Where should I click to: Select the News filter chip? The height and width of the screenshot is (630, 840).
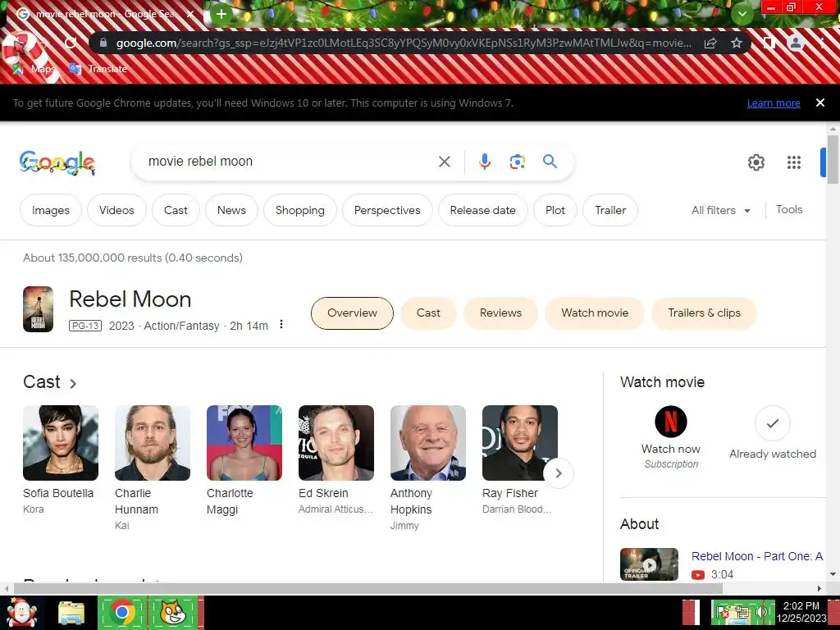[231, 210]
